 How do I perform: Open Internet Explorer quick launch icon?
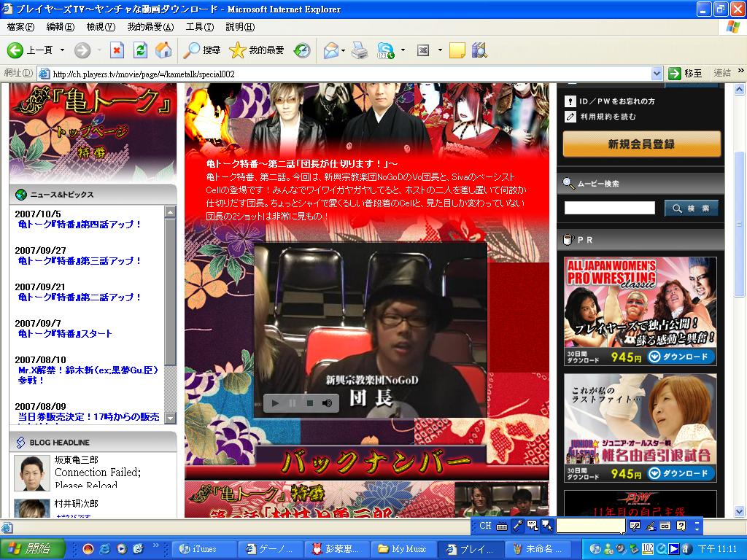[104, 549]
